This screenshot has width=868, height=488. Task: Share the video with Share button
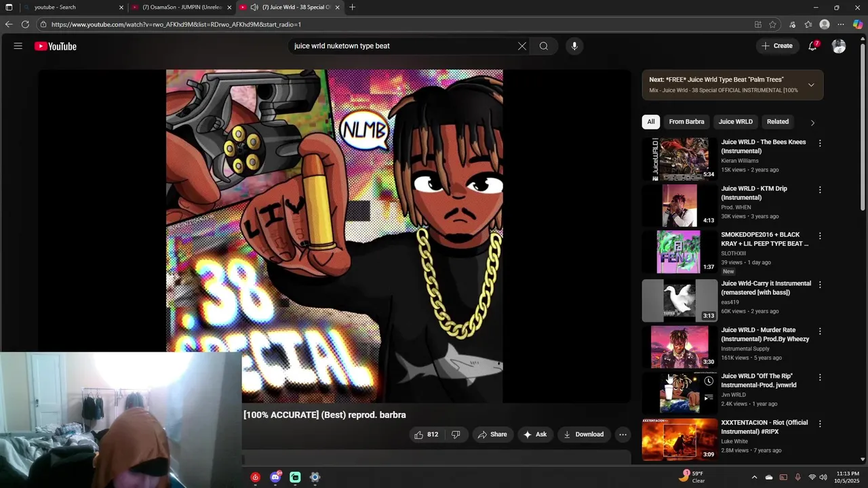492,434
